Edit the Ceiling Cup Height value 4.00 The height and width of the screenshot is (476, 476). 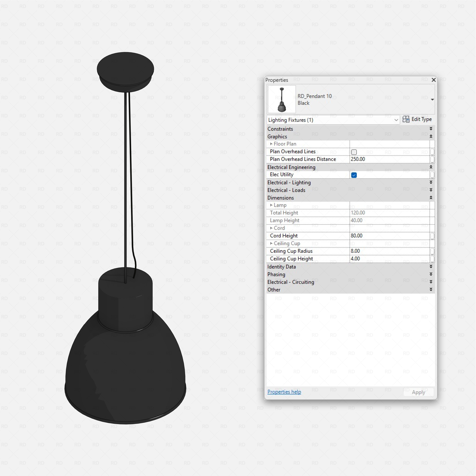(390, 259)
